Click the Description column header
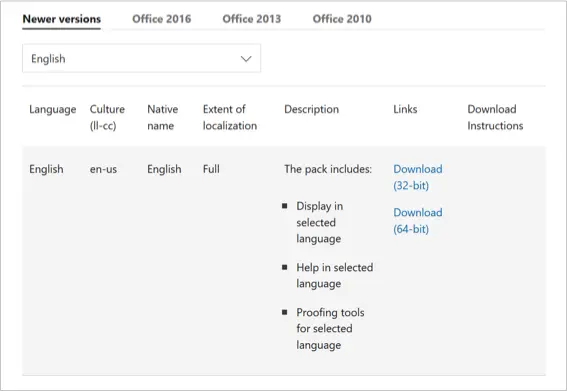The height and width of the screenshot is (391, 567). tap(311, 109)
